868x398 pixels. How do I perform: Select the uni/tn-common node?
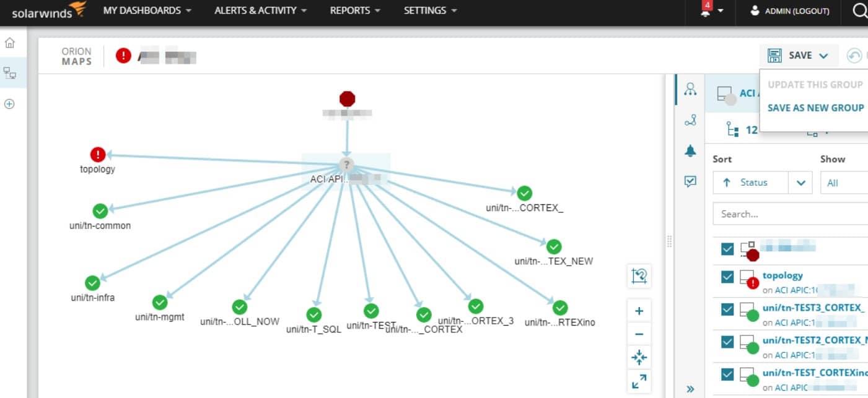(100, 210)
